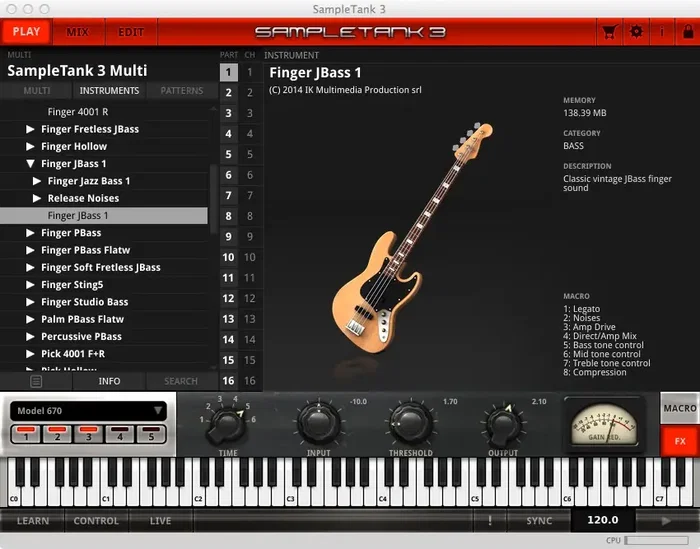Click the padlock lock icon
Viewport: 700px width, 549px height.
coord(688,32)
